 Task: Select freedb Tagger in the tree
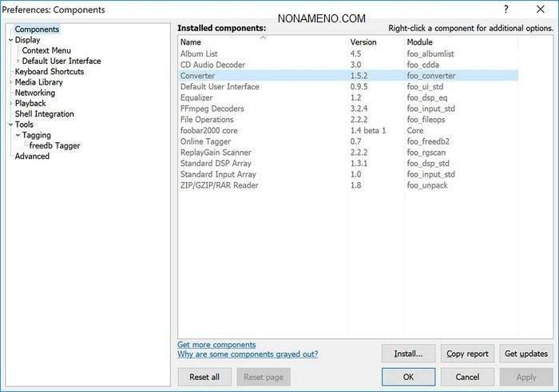(x=54, y=146)
